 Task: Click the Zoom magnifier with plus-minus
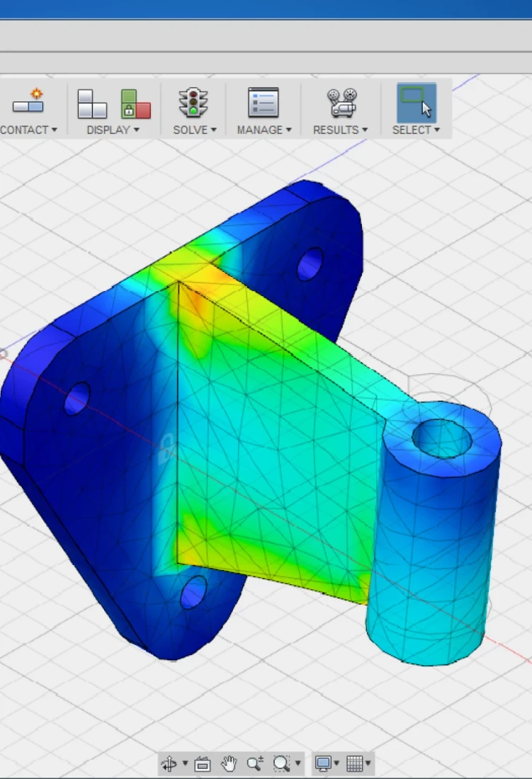click(255, 763)
